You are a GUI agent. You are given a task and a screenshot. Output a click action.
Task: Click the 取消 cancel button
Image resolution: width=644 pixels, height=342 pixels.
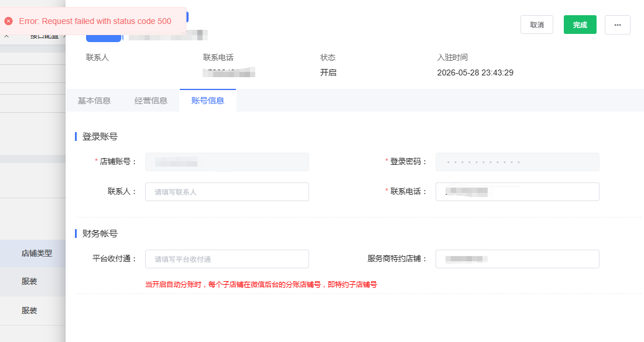[x=536, y=25]
